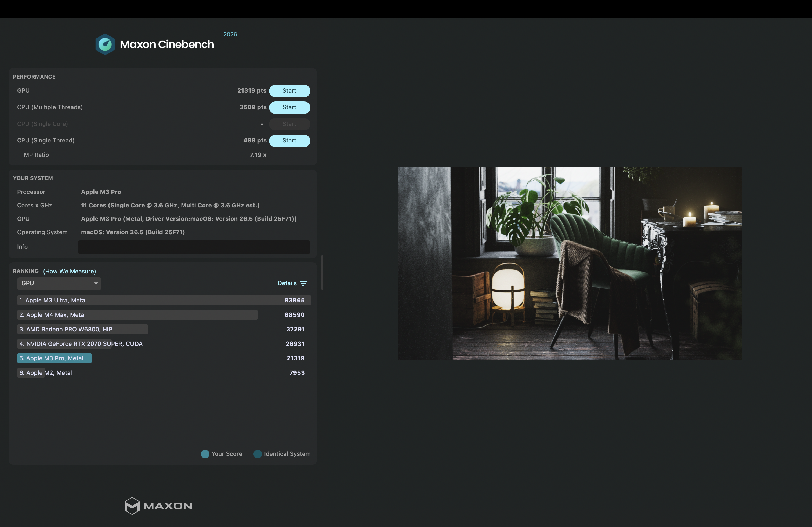The image size is (812, 527).
Task: Click the GPU driver version text
Action: (189, 219)
